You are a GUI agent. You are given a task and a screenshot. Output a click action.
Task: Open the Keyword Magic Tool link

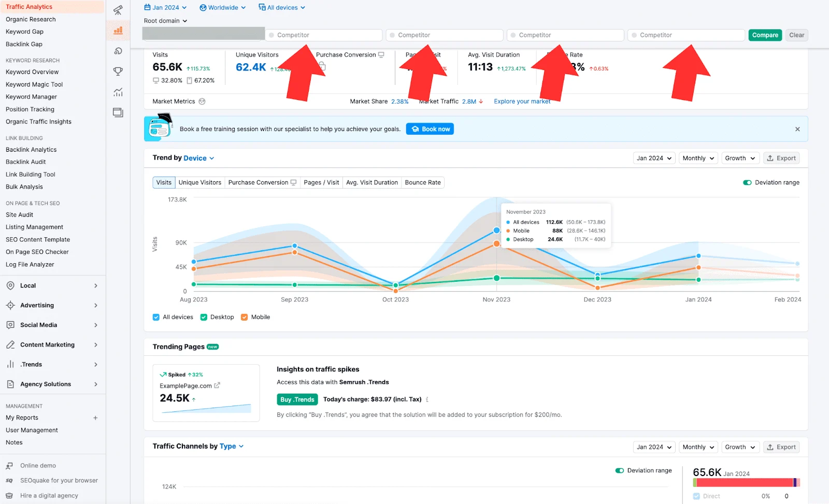coord(34,84)
